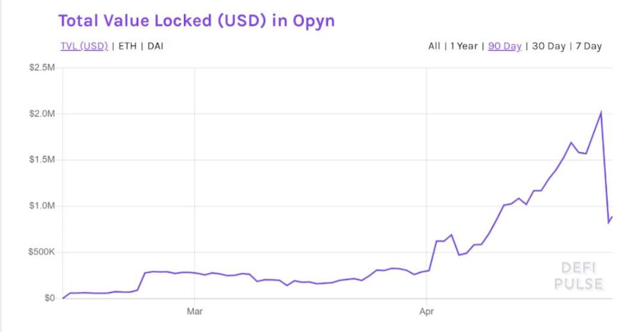This screenshot has width=644, height=332.
Task: Show the All time range
Action: [434, 47]
